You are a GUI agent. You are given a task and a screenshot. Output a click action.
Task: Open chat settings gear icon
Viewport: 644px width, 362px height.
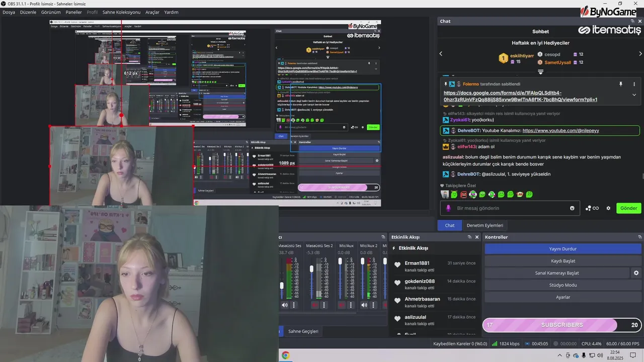point(608,208)
